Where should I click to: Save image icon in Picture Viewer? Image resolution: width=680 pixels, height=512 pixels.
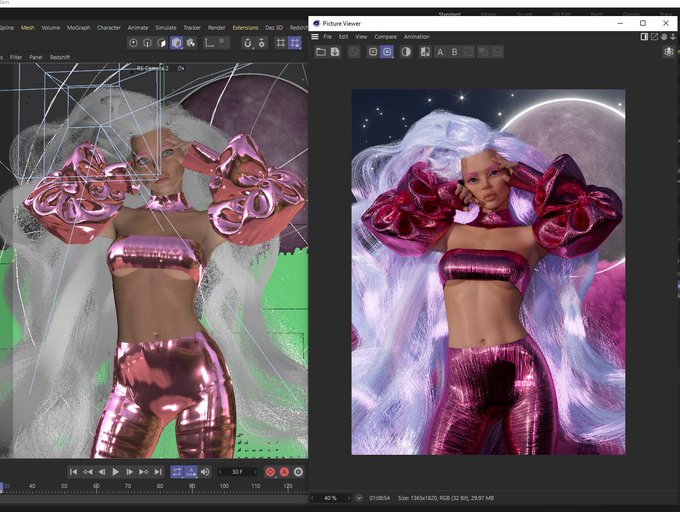pos(335,52)
